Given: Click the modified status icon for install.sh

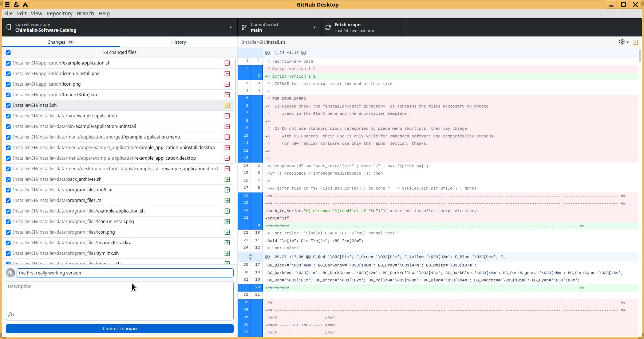Looking at the screenshot, I should coord(227,105).
